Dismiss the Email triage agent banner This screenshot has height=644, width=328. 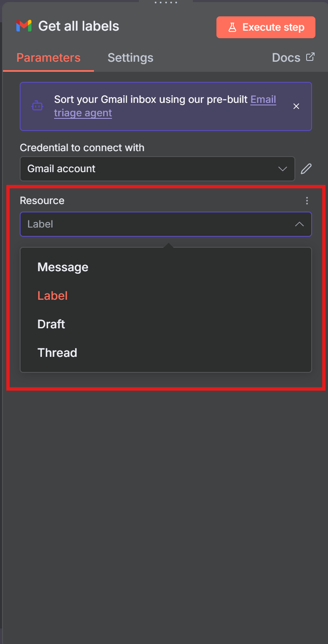(x=296, y=106)
